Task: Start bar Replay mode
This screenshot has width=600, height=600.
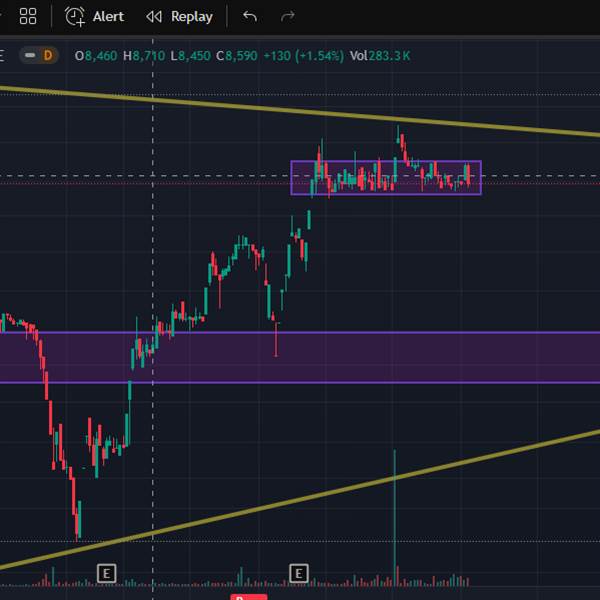Action: pyautogui.click(x=179, y=16)
